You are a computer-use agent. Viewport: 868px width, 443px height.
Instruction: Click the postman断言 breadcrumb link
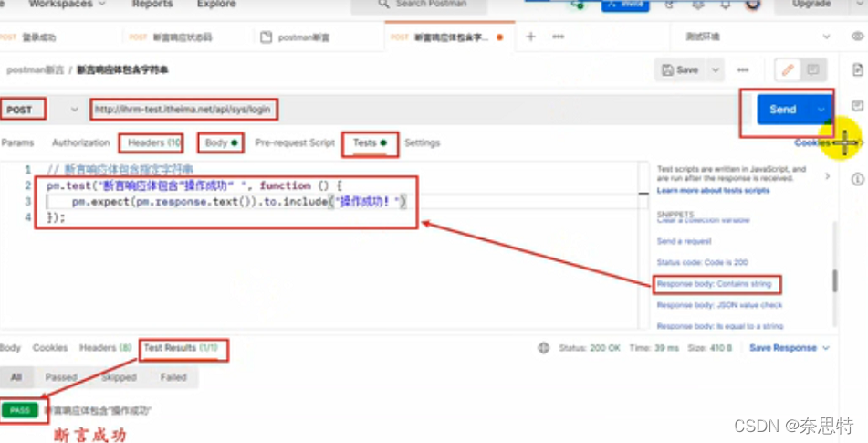tap(35, 69)
